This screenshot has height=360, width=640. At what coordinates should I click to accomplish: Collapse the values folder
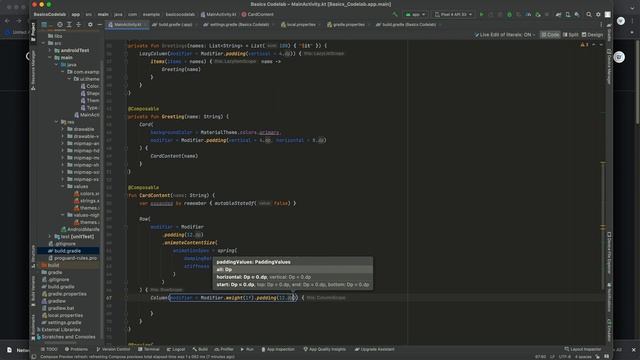(x=63, y=186)
